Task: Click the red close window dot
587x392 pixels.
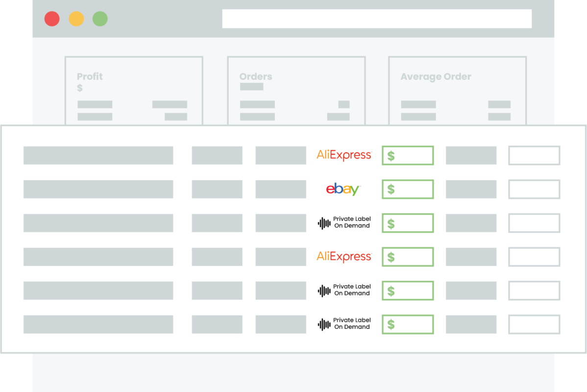Action: point(52,19)
